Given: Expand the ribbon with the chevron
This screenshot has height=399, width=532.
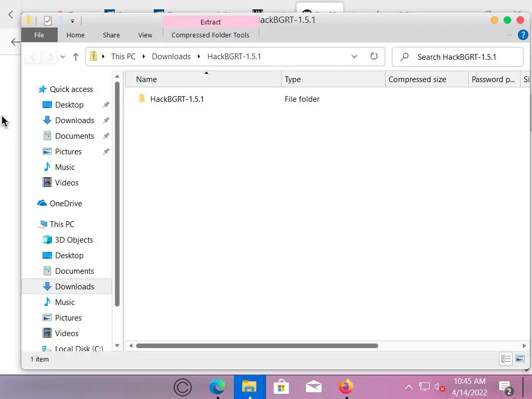Looking at the screenshot, I should (509, 35).
